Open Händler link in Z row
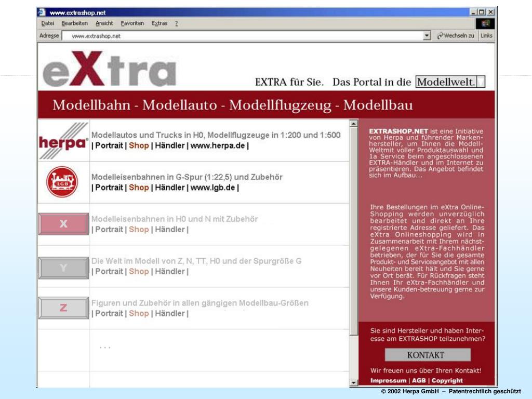 [x=170, y=313]
